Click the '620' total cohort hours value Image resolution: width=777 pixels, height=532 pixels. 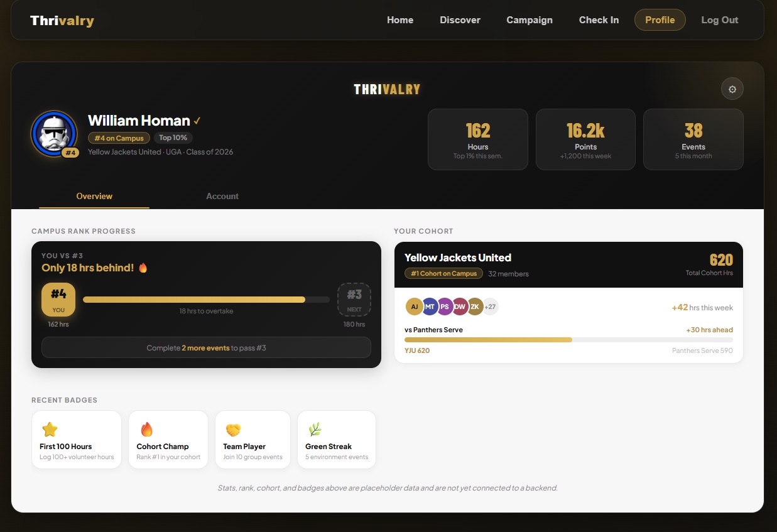(x=721, y=260)
